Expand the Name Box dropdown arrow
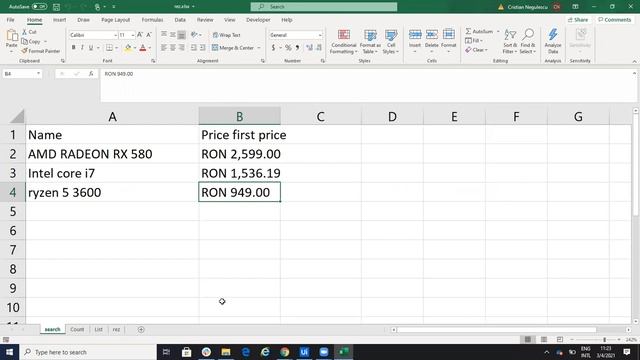 click(38, 73)
